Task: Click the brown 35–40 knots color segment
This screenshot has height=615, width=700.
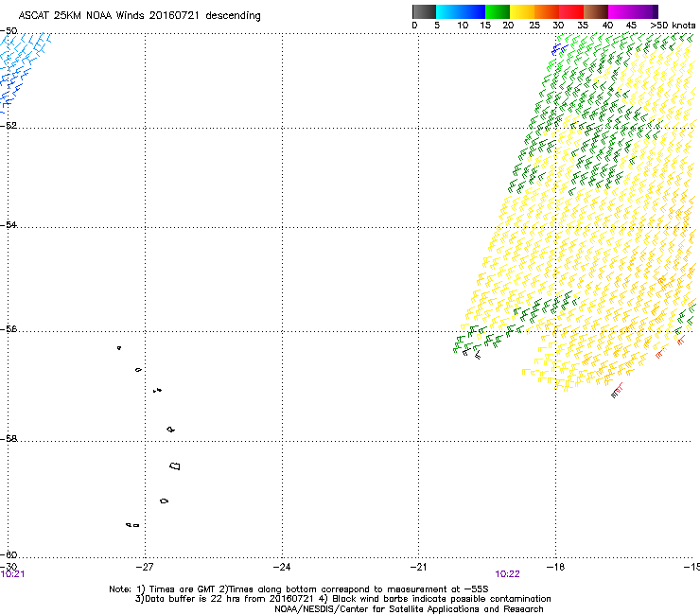Action: 596,11
